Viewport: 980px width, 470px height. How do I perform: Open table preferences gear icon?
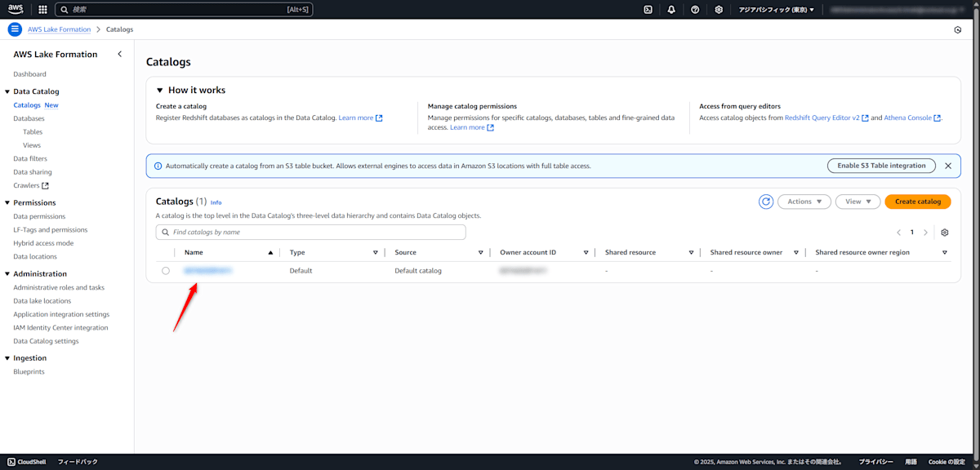(945, 233)
